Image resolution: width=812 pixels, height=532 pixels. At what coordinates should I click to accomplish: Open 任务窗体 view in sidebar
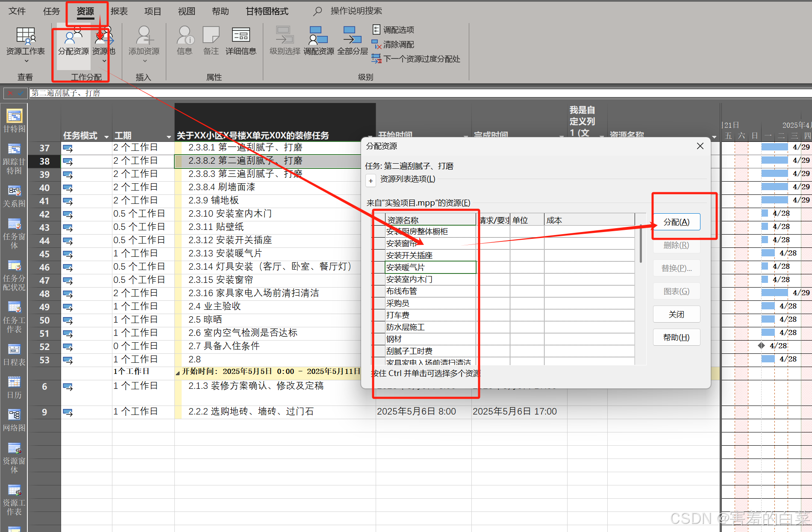pos(14,234)
